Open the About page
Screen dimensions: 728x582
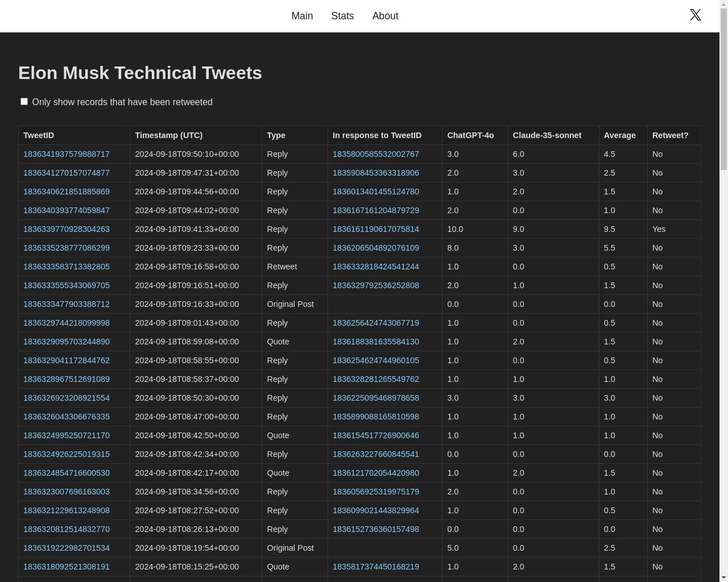(385, 16)
